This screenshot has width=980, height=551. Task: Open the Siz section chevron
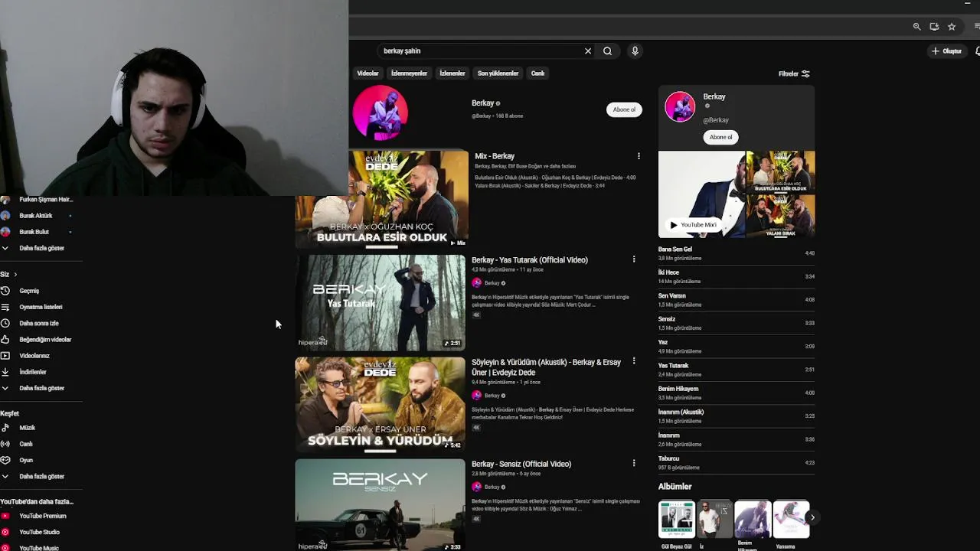(x=15, y=274)
